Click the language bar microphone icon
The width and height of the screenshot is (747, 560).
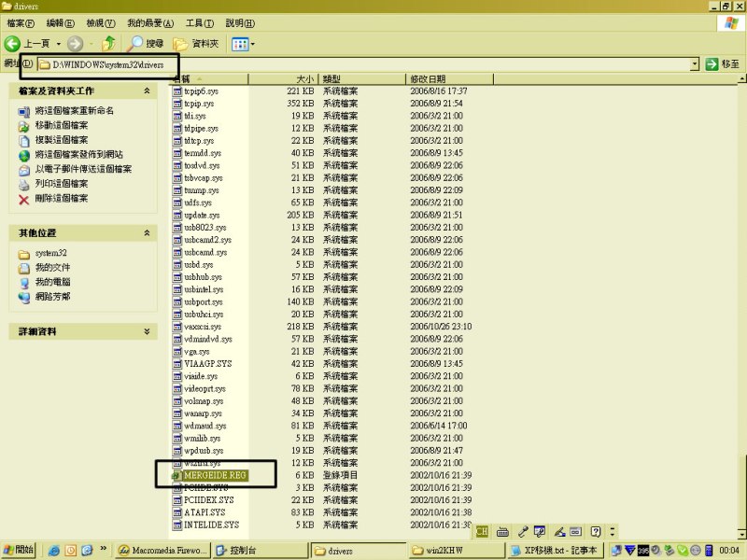523,532
